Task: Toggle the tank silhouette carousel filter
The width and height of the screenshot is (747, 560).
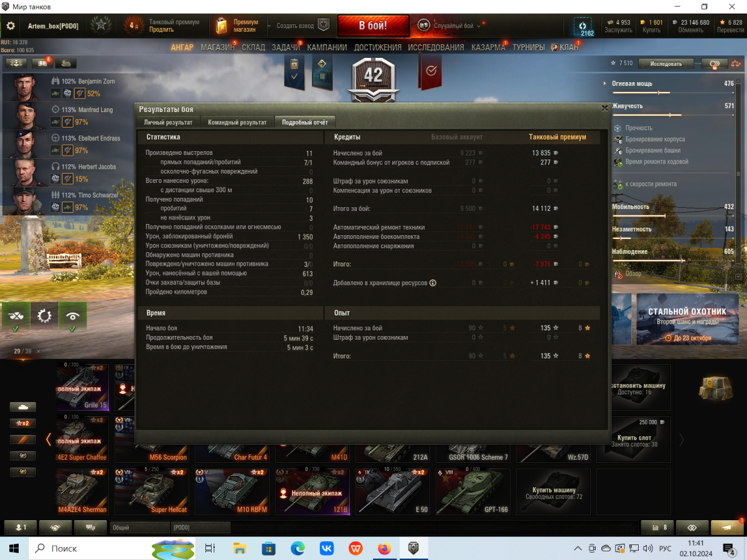Action: pyautogui.click(x=22, y=407)
